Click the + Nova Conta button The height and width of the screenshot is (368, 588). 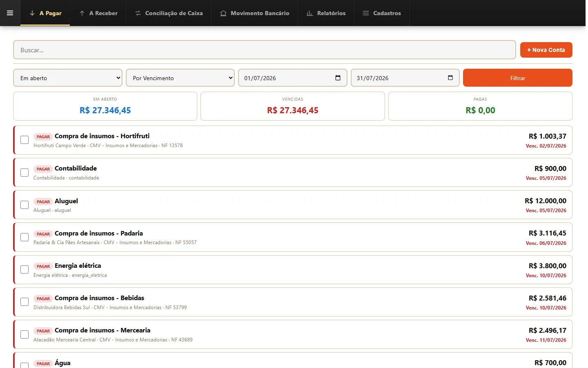546,50
